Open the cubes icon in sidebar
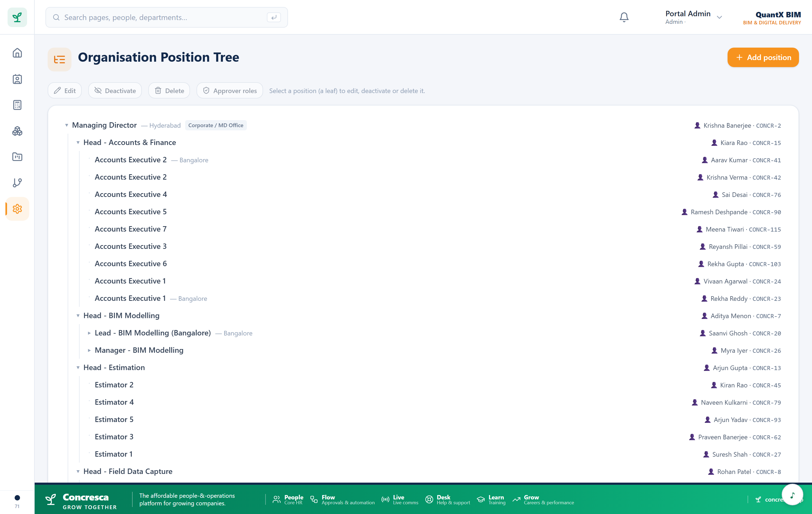The width and height of the screenshot is (812, 514). (x=17, y=131)
